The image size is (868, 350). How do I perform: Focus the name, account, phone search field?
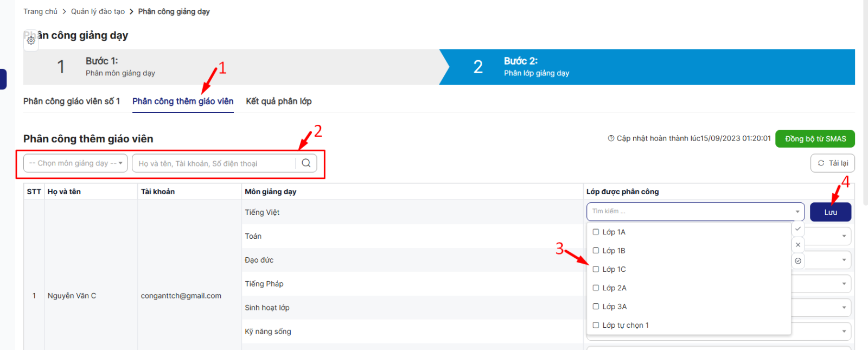point(214,163)
